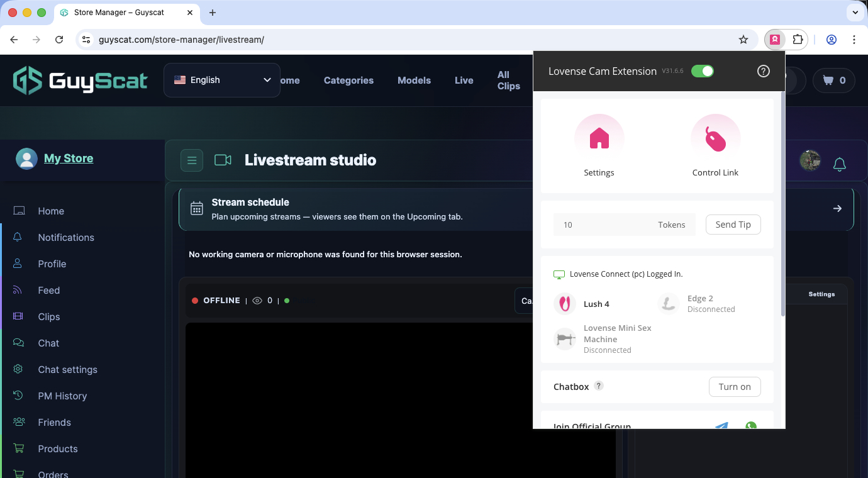The image size is (868, 478).
Task: Open Products in sidebar
Action: [58, 449]
